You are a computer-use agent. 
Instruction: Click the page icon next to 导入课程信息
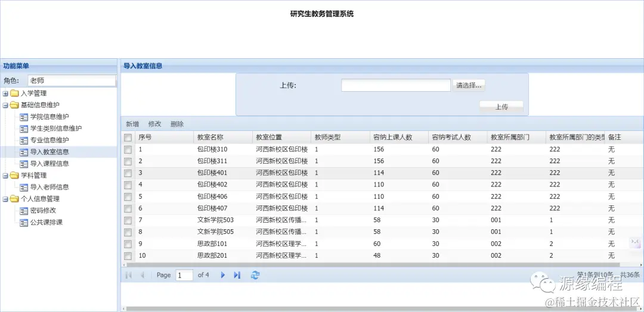[24, 164]
